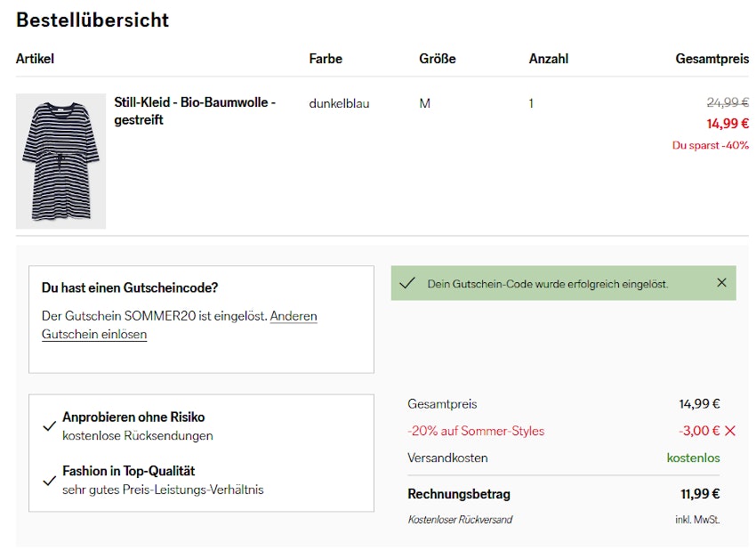Dismiss the green voucher success message
This screenshot has width=756, height=551.
click(721, 283)
